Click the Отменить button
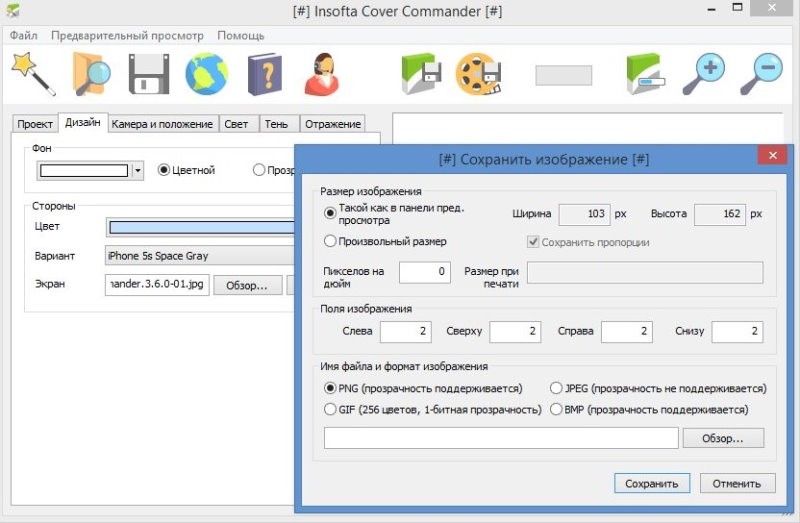Screen dimensions: 800x523 737,483
